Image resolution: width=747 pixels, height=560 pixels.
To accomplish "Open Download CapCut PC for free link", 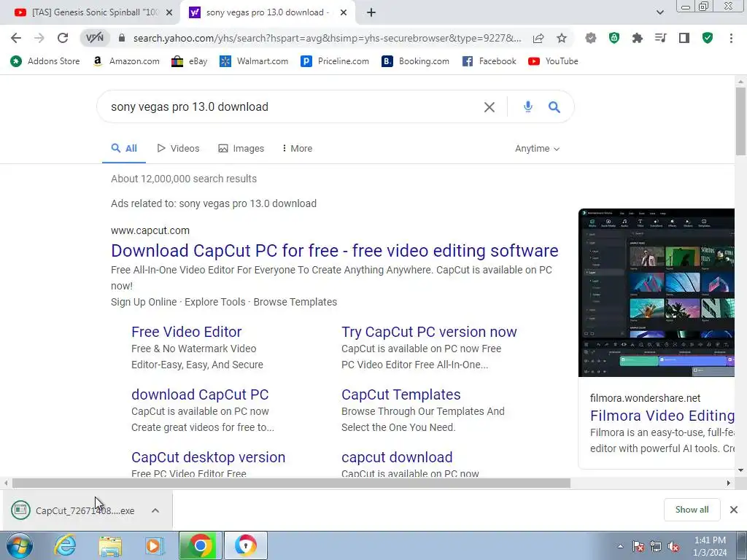I will (x=334, y=251).
